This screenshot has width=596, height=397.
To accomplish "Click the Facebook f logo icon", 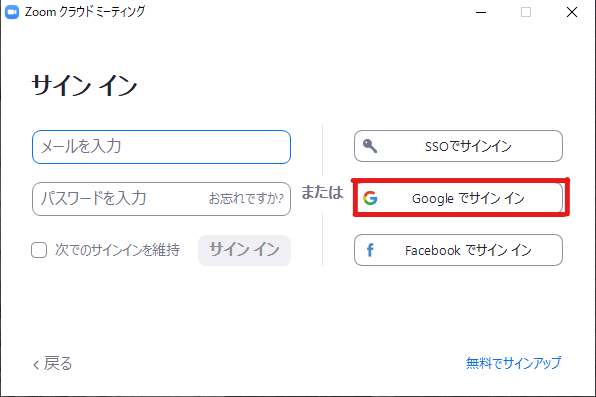I will pyautogui.click(x=370, y=250).
